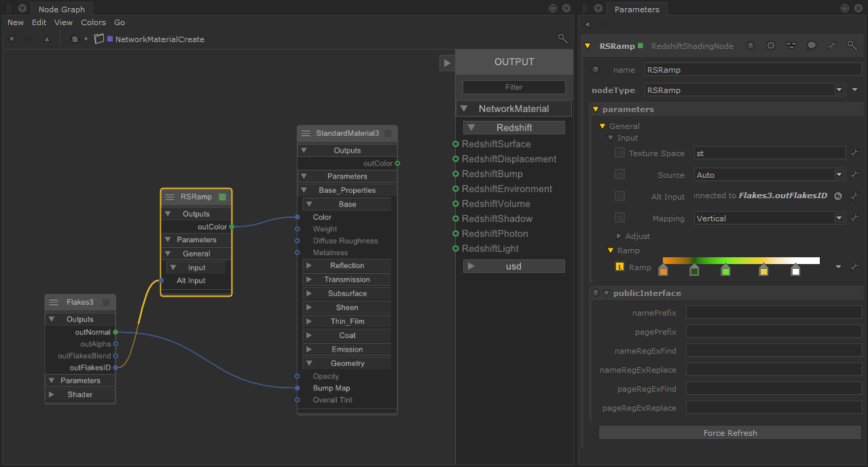Click the Node Graph search magnifier icon
The width and height of the screenshot is (868, 467).
[x=562, y=39]
